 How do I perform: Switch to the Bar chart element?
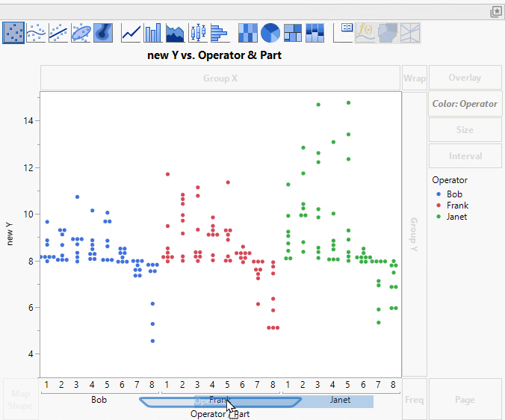coord(153,33)
